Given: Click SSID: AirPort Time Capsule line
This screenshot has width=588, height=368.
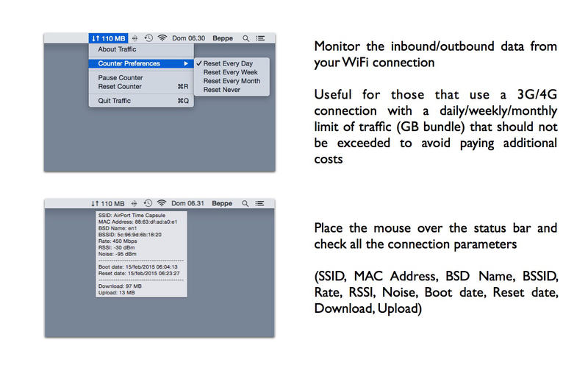Looking at the screenshot, I should [x=132, y=215].
